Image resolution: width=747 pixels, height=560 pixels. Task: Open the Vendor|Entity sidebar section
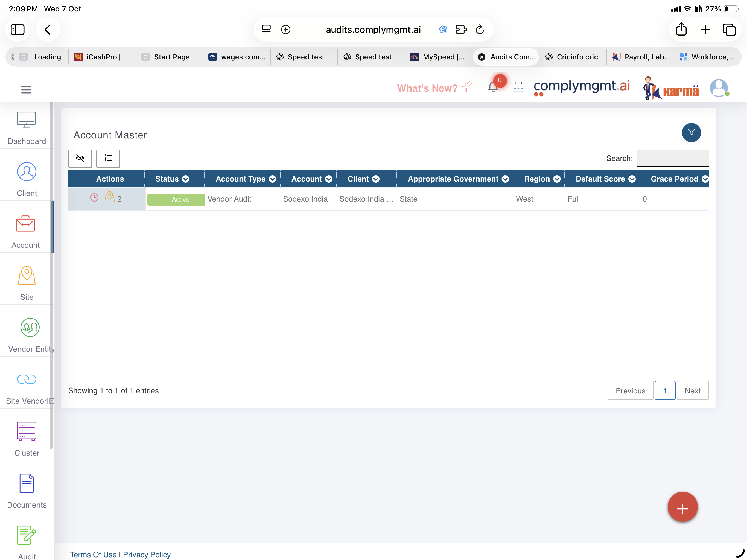coord(30,336)
